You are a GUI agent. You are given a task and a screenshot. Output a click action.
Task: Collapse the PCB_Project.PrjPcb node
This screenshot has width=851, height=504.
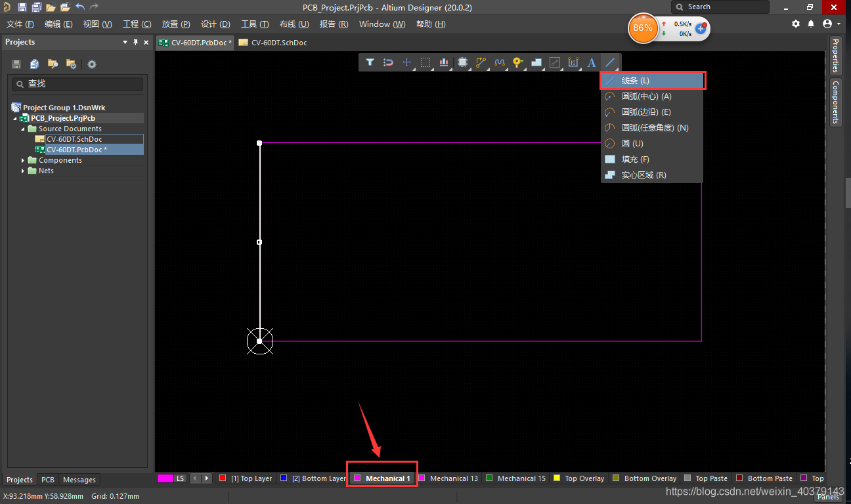(x=15, y=118)
